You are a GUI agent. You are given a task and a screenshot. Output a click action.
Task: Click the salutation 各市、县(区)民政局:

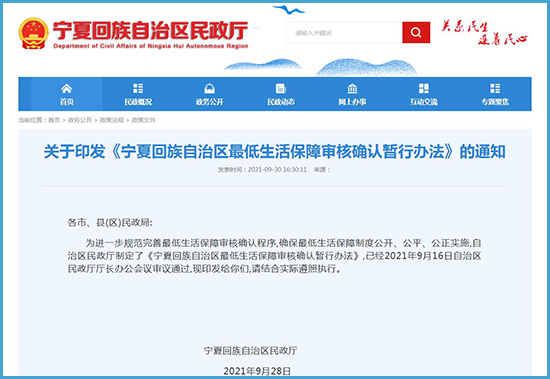point(110,222)
